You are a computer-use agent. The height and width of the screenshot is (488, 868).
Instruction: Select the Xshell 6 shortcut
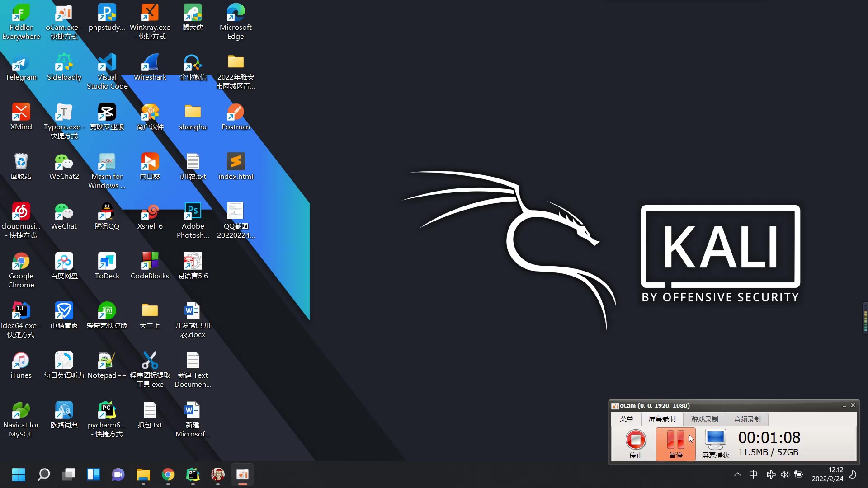[x=150, y=216]
